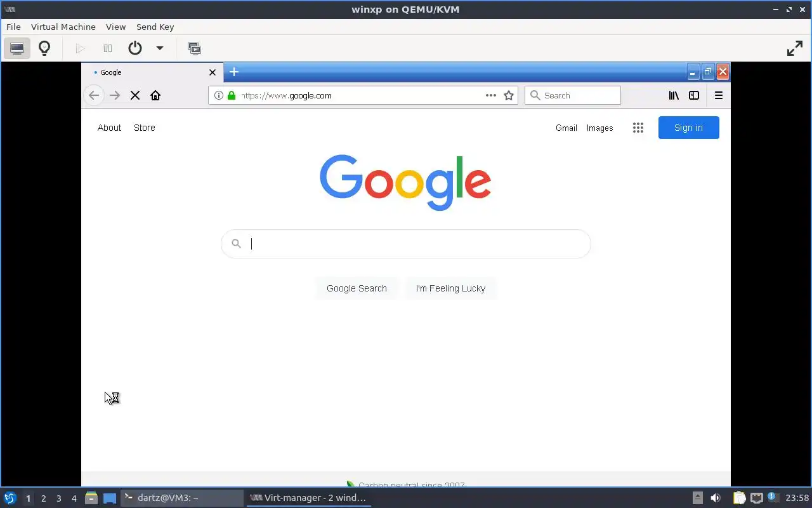
Task: Open Google's About link
Action: click(109, 128)
